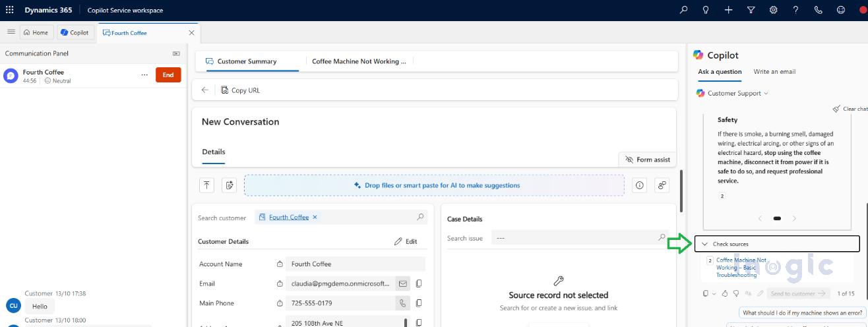This screenshot has height=327, width=868.
Task: Send email using envelope icon in Email row
Action: 402,283
